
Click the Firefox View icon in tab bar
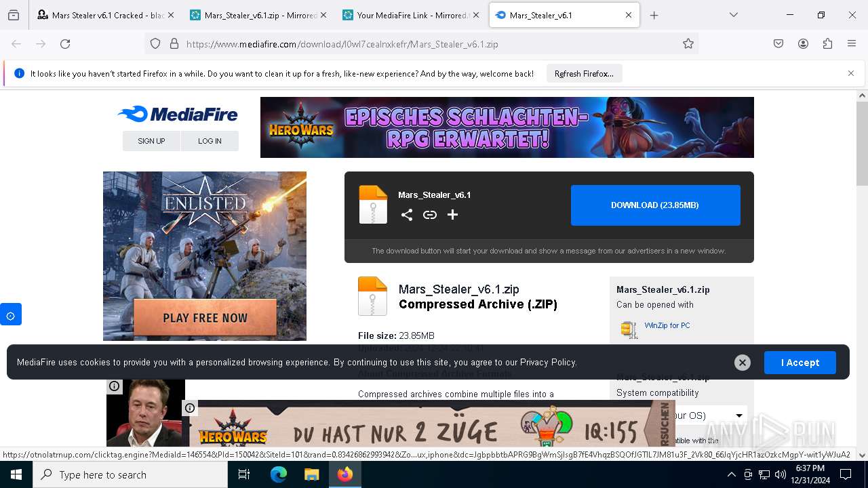pyautogui.click(x=14, y=15)
